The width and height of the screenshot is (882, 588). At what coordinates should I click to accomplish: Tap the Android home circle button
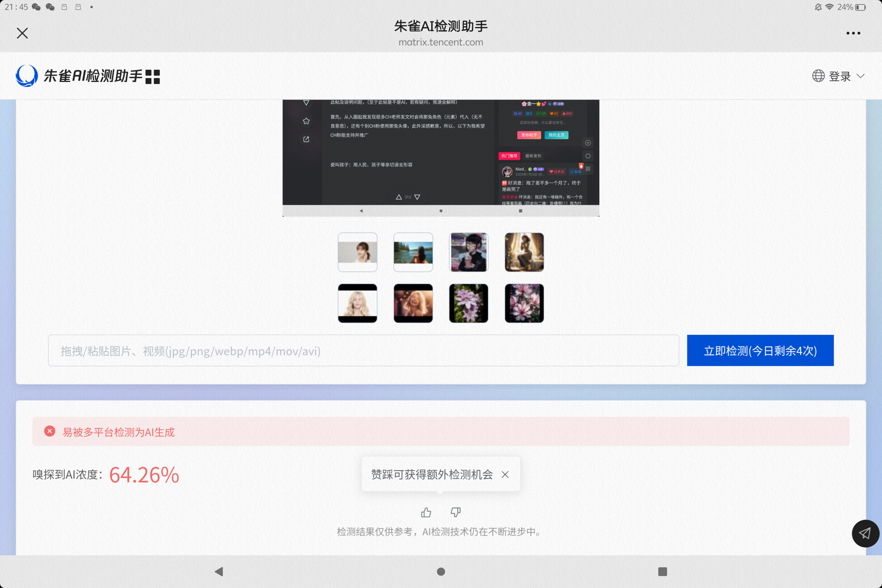click(441, 571)
